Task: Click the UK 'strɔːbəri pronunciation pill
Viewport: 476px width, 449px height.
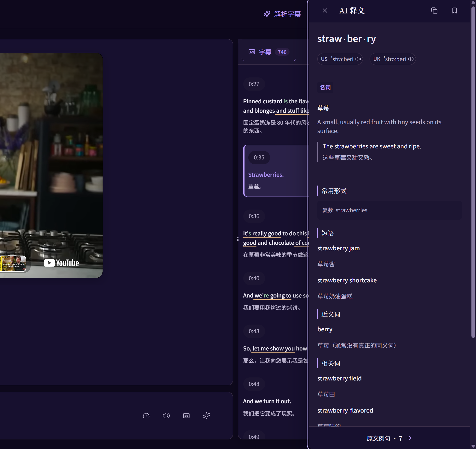Action: [393, 59]
